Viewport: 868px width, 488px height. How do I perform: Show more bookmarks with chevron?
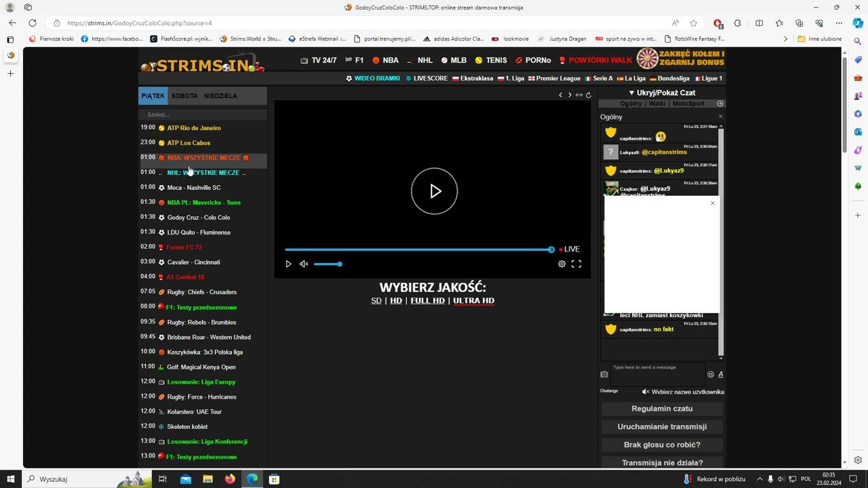click(x=785, y=39)
